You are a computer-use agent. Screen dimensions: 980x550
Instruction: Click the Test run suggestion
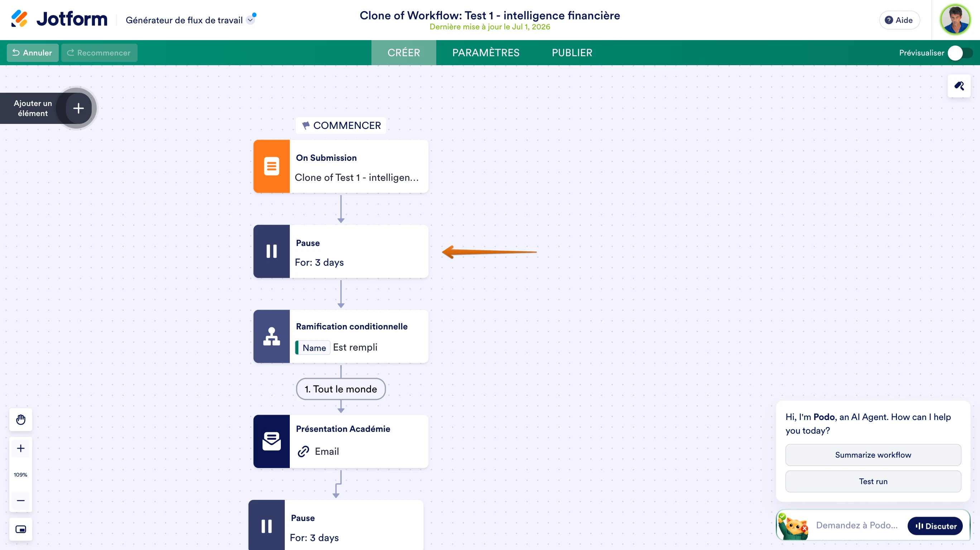(873, 482)
